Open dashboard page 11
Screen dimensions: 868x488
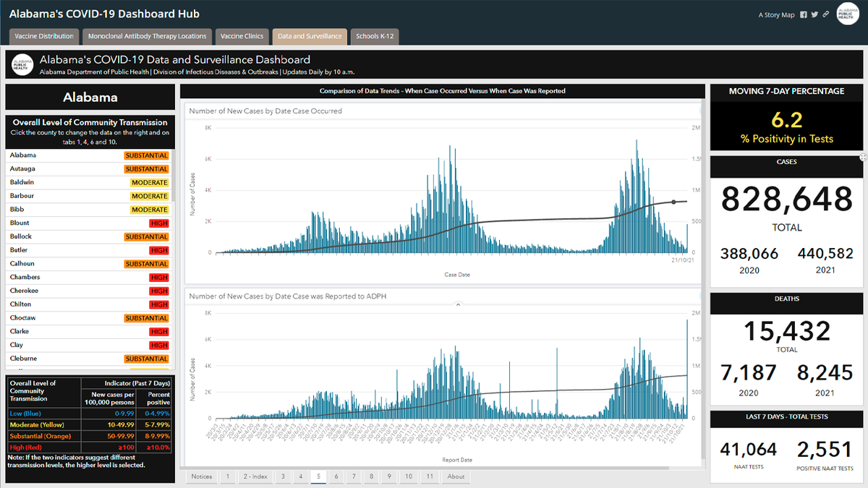(x=430, y=476)
